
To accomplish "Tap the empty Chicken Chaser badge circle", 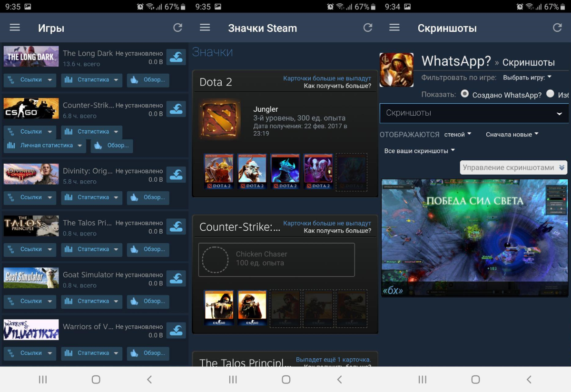I will pos(215,260).
